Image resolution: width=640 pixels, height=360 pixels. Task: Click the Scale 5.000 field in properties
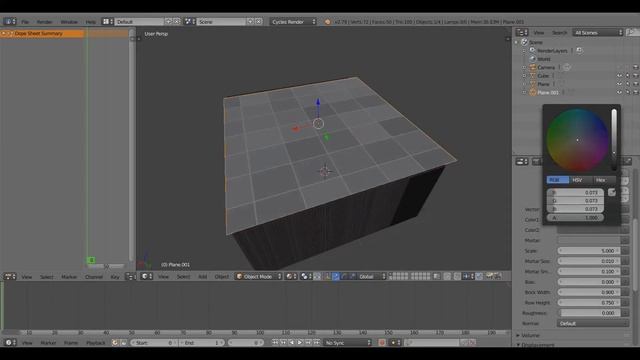tap(589, 251)
